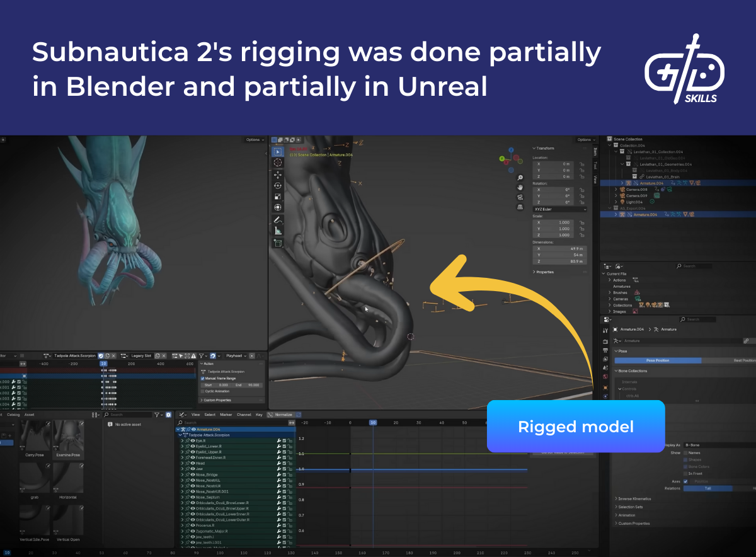Click the filter funnel icon in the Asset Browser header
The image size is (756, 557).
(x=156, y=415)
